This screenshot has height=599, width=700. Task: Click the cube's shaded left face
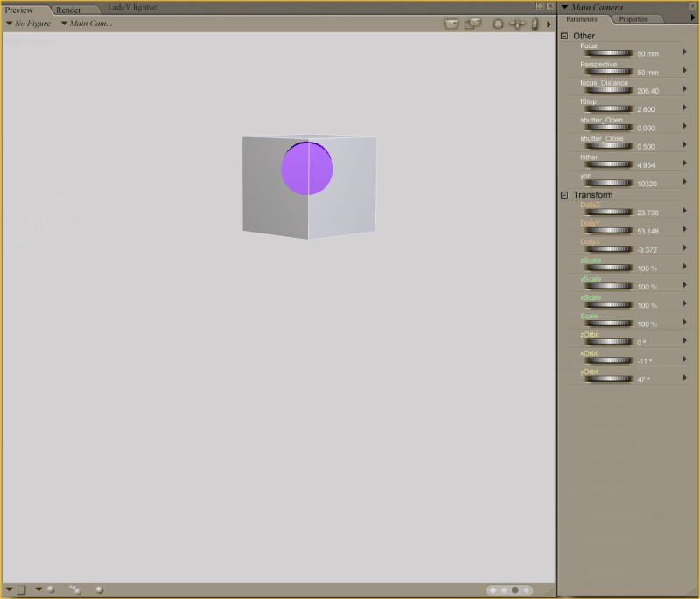(275, 187)
